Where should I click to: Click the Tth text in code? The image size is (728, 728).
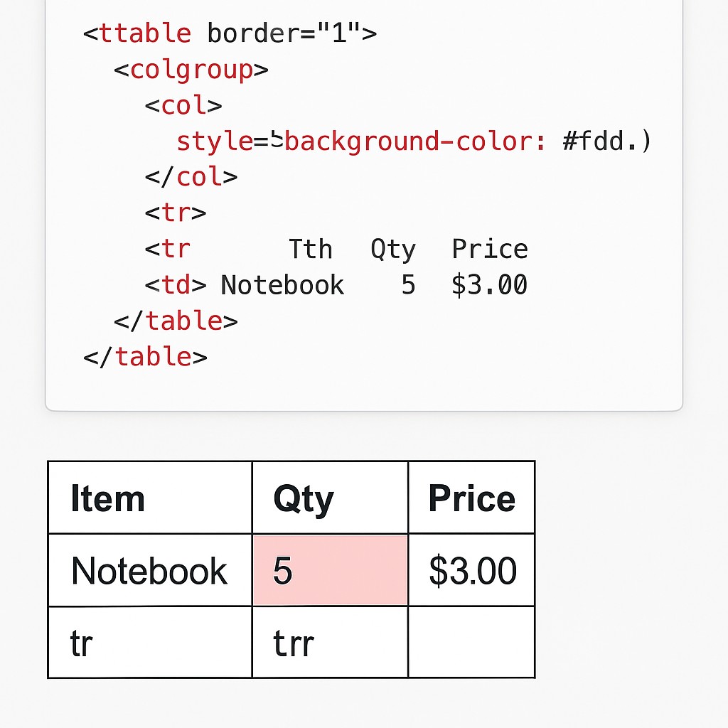(311, 249)
